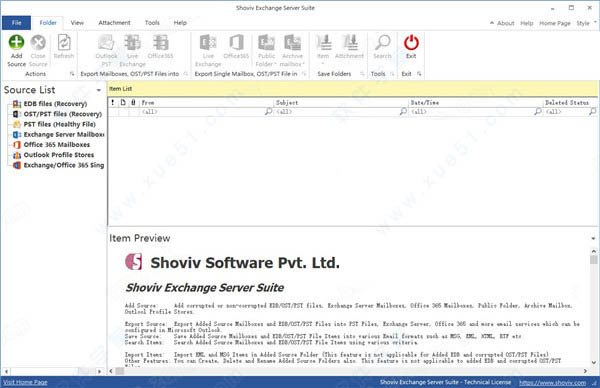
Task: Sort by From column header
Action: (x=207, y=103)
